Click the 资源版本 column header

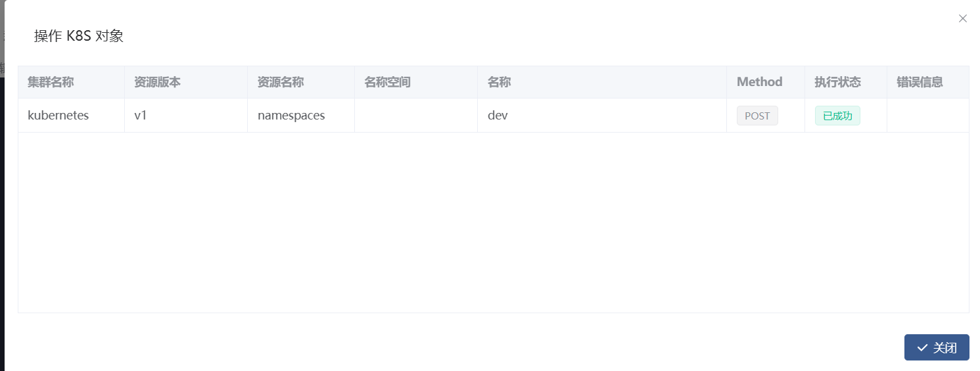point(186,82)
